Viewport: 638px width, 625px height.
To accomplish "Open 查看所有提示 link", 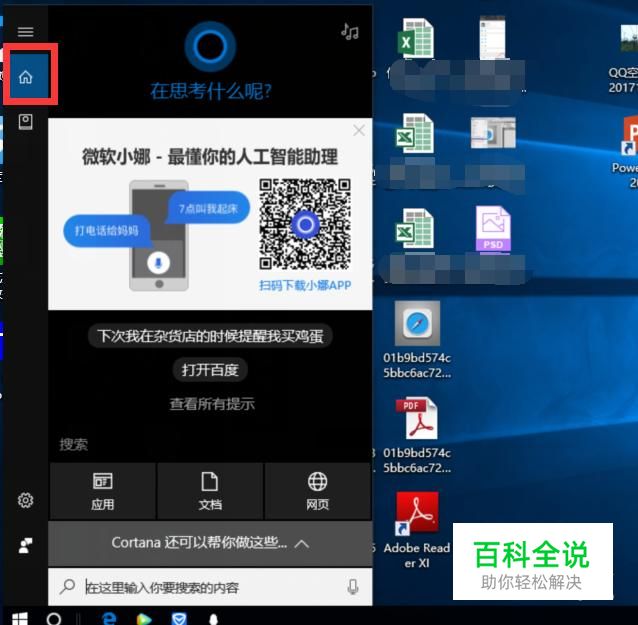I will click(x=212, y=404).
